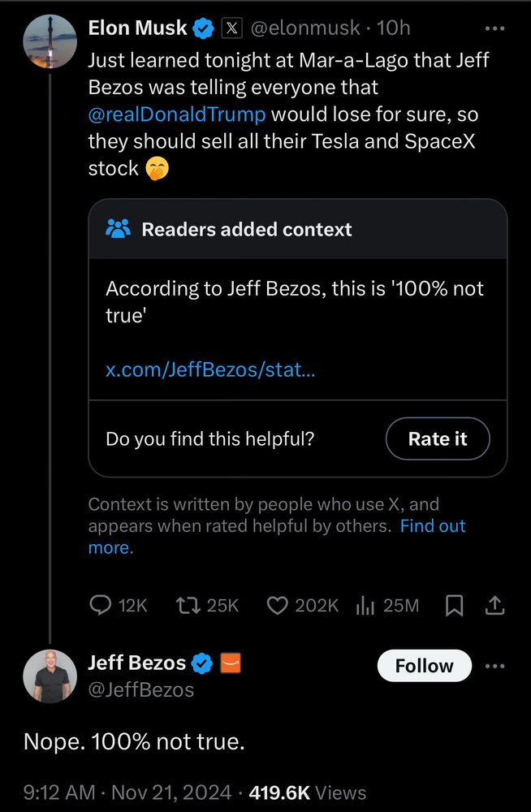Viewport: 531px width, 812px height.
Task: Tap the share upload icon
Action: (x=494, y=605)
